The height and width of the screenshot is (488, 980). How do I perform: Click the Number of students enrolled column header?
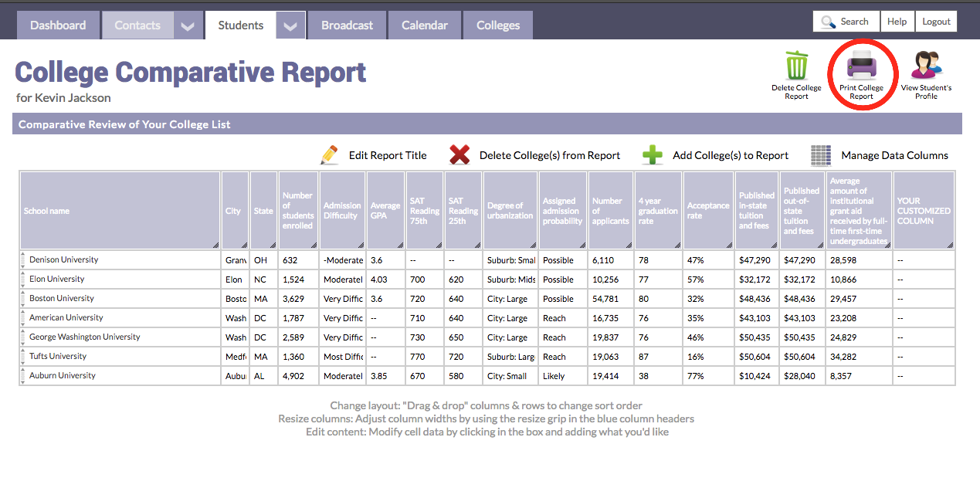tap(299, 211)
